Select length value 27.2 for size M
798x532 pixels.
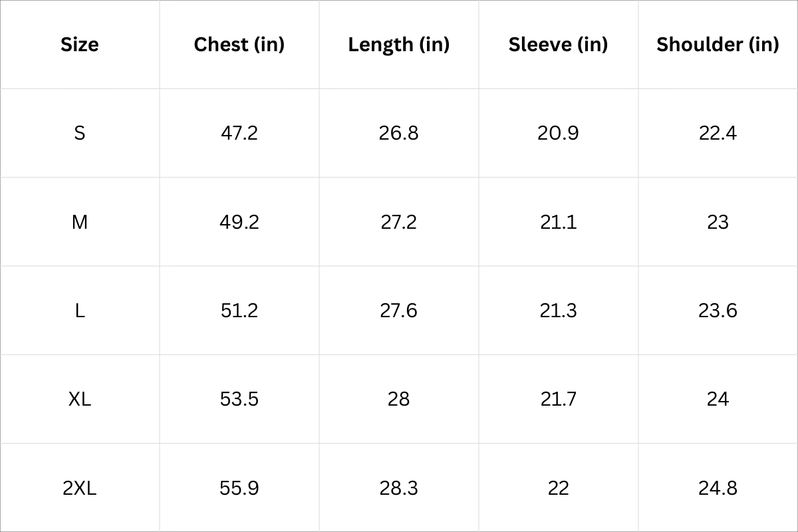coord(399,221)
